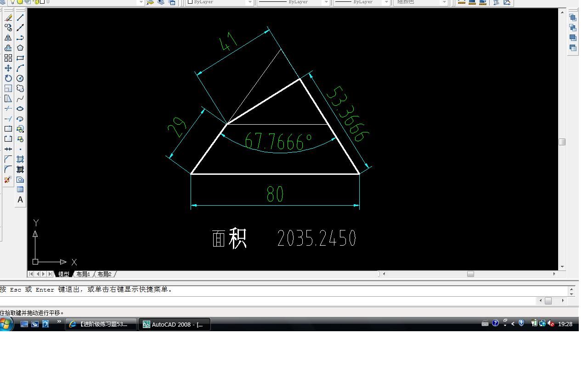Viewport: 588px width, 368px height.
Task: Click the volume tray icon
Action: pos(551,324)
